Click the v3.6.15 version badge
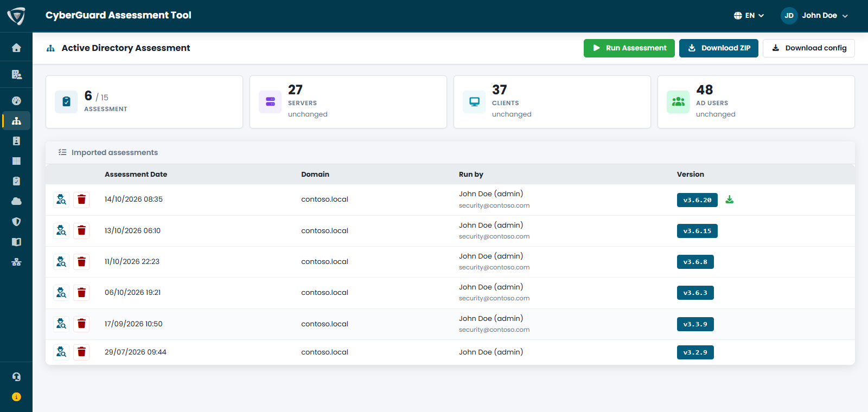Image resolution: width=868 pixels, height=412 pixels. (x=697, y=231)
